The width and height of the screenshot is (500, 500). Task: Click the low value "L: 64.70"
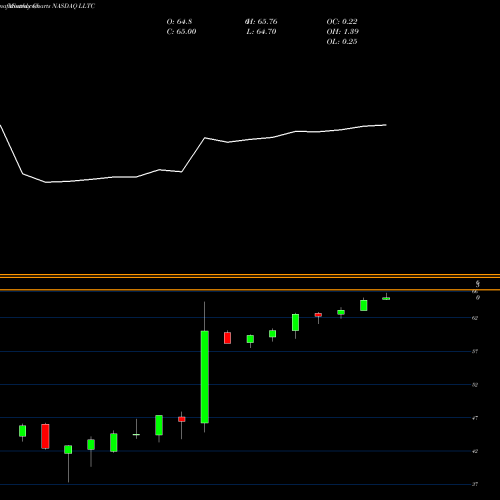click(261, 32)
